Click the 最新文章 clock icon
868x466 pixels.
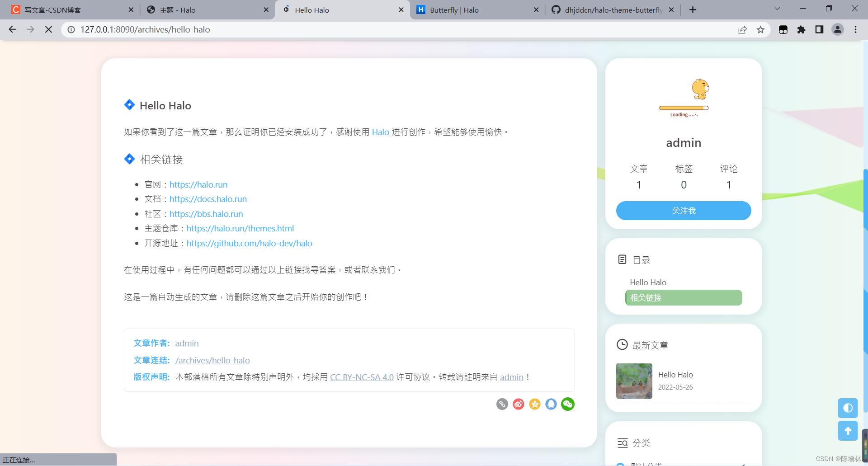622,344
